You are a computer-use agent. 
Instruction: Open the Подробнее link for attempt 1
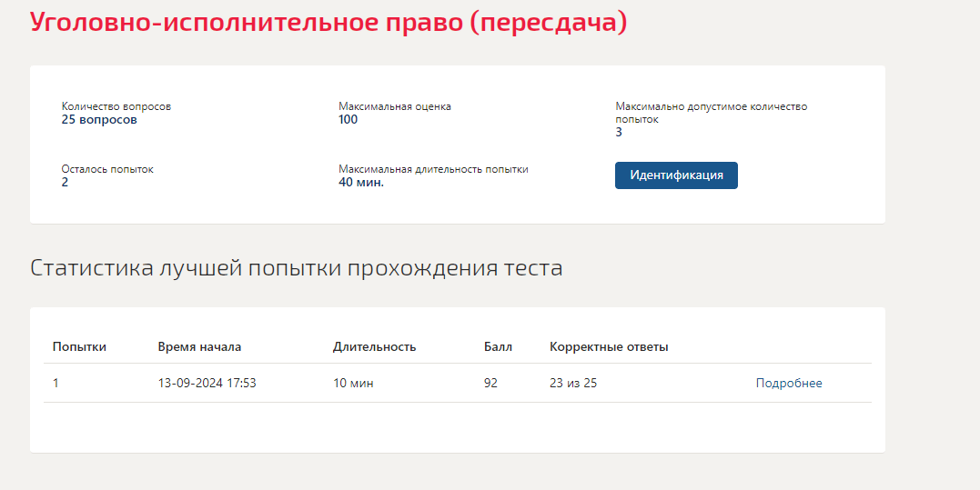tap(789, 384)
